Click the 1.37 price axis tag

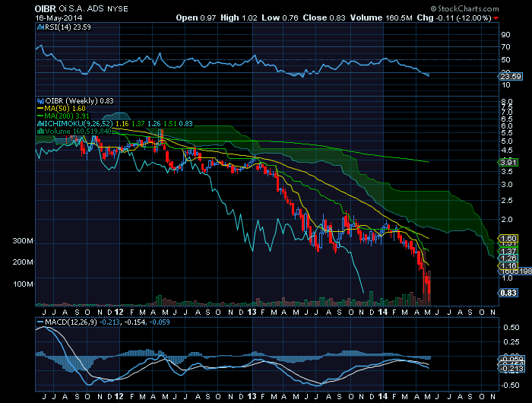508,251
